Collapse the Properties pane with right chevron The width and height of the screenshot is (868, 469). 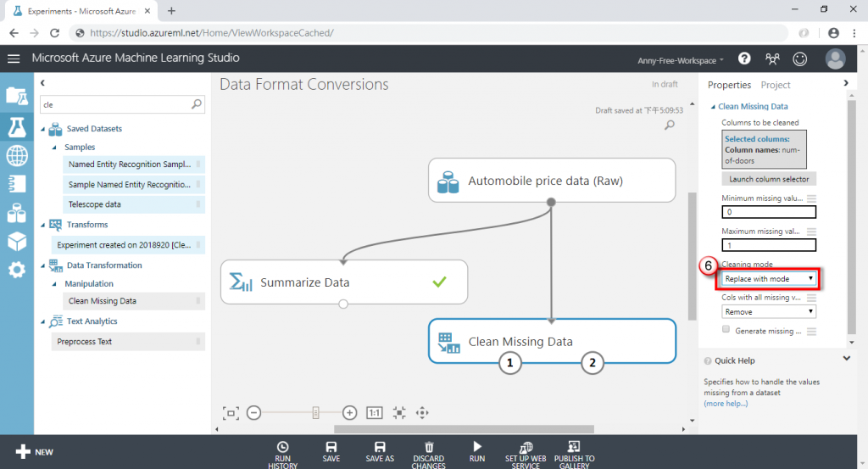[x=846, y=83]
